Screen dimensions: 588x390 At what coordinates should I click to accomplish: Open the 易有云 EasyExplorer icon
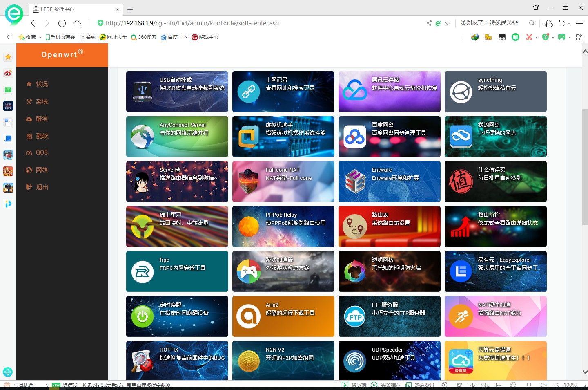pos(461,271)
